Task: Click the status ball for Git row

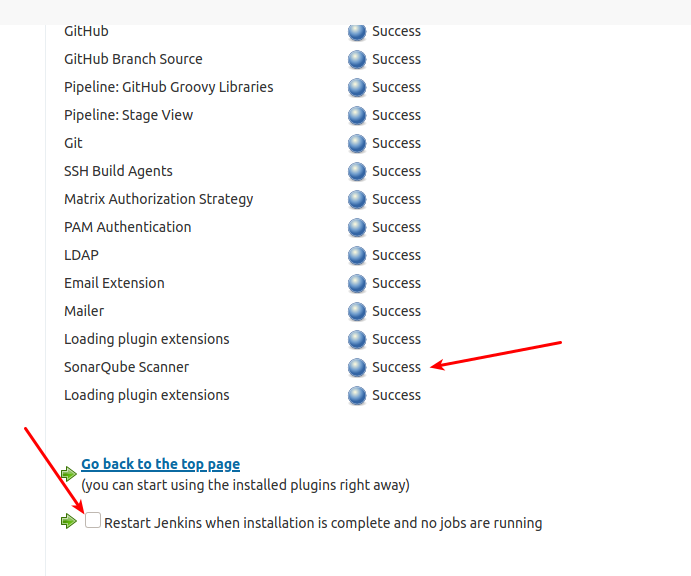Action: coord(357,143)
